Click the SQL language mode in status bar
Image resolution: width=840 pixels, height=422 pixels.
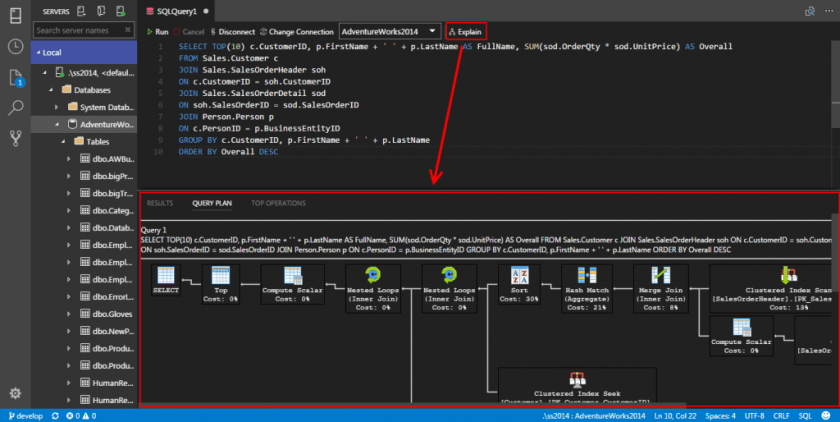tap(805, 416)
